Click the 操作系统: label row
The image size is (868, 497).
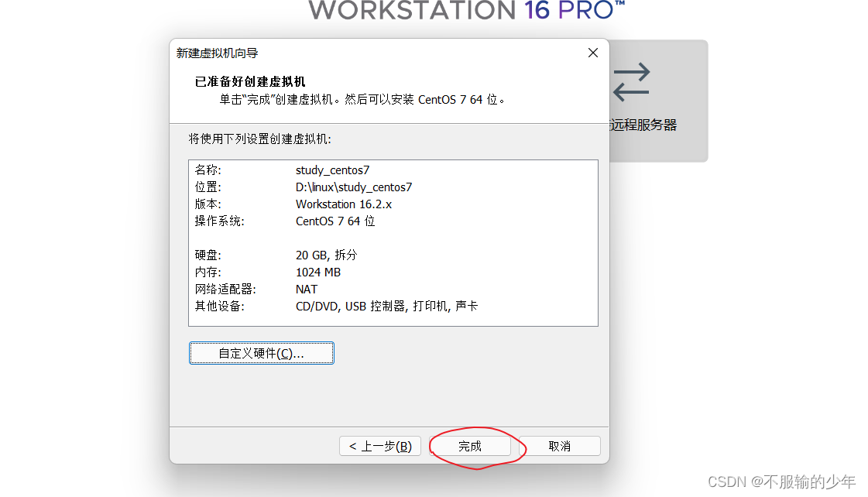click(220, 221)
